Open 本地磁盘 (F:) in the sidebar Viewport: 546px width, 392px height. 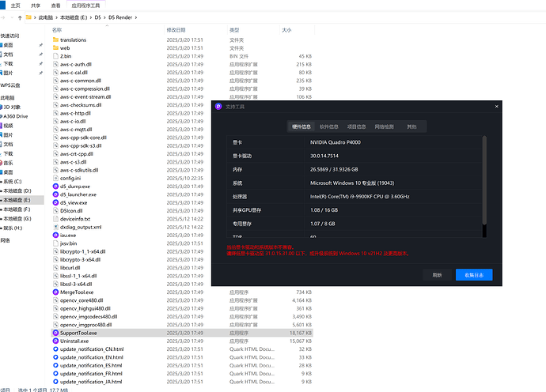(x=17, y=209)
